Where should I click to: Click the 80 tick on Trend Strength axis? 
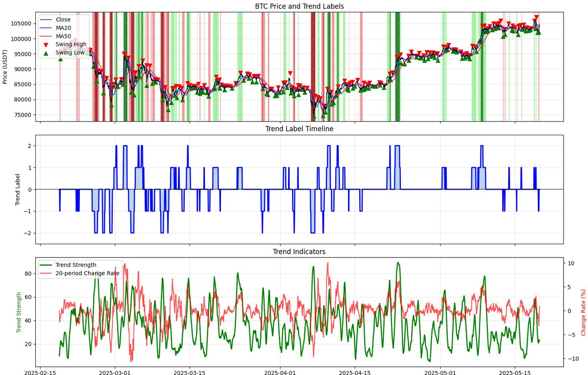(28, 274)
